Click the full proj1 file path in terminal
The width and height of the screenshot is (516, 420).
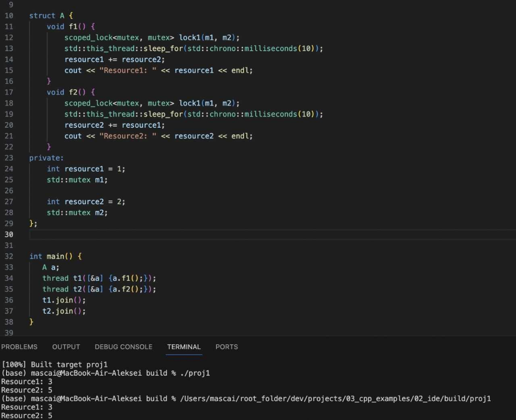(335, 399)
